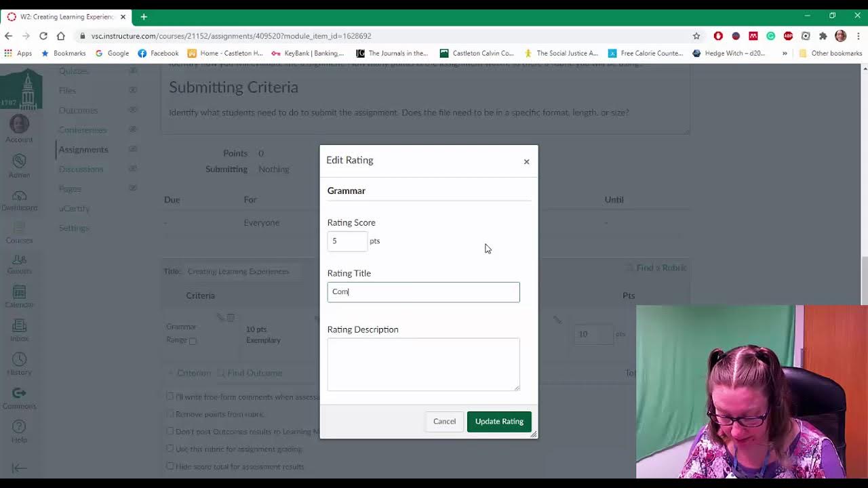Open Groups in Canvas sidebar
Image resolution: width=868 pixels, height=488 pixels.
click(19, 264)
